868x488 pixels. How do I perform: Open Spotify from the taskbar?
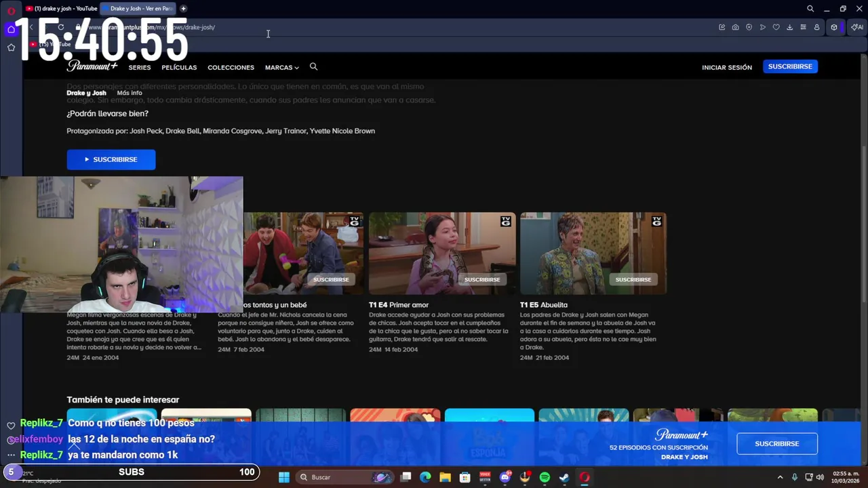(x=545, y=477)
